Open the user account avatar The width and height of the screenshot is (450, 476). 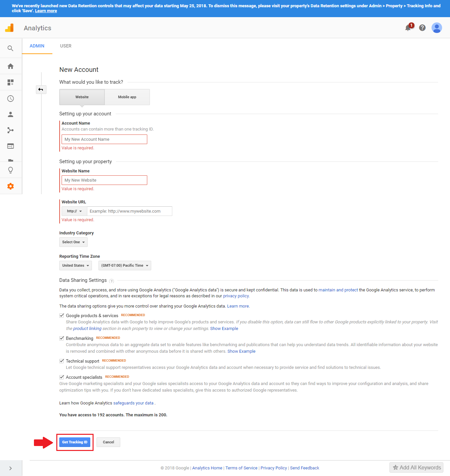[x=437, y=28]
